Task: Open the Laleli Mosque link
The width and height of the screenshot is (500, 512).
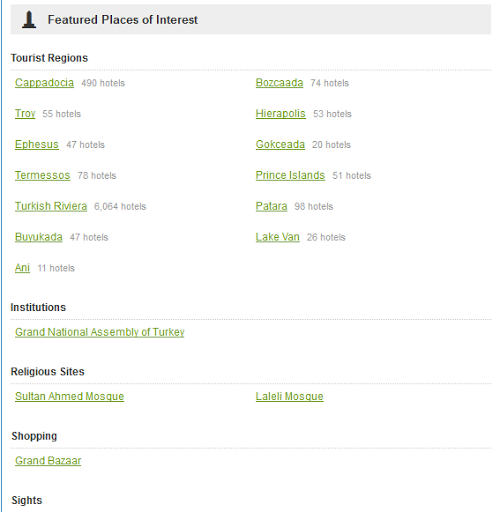Action: coord(289,396)
